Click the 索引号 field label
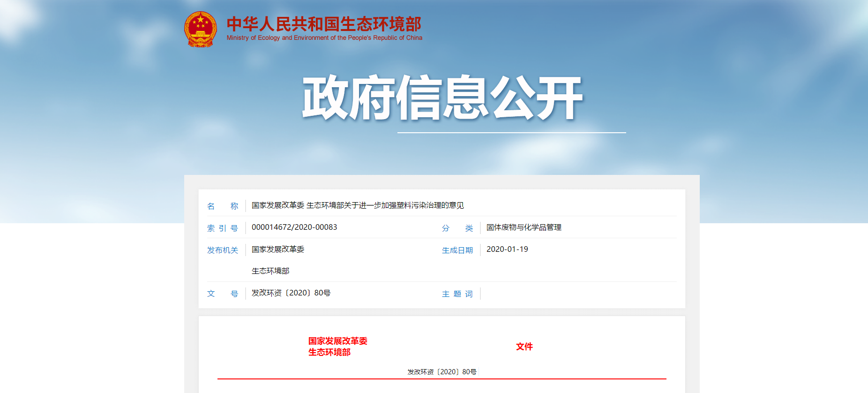Viewport: 868px width, 393px height. click(223, 228)
